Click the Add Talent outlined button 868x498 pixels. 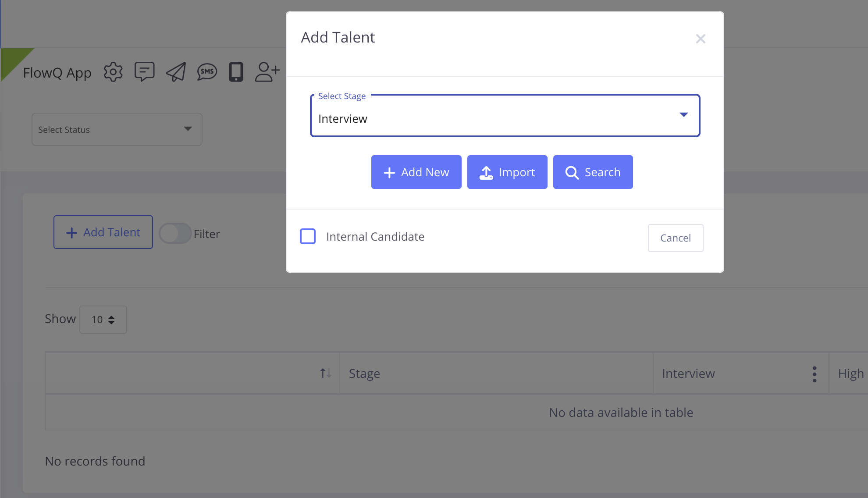point(103,232)
